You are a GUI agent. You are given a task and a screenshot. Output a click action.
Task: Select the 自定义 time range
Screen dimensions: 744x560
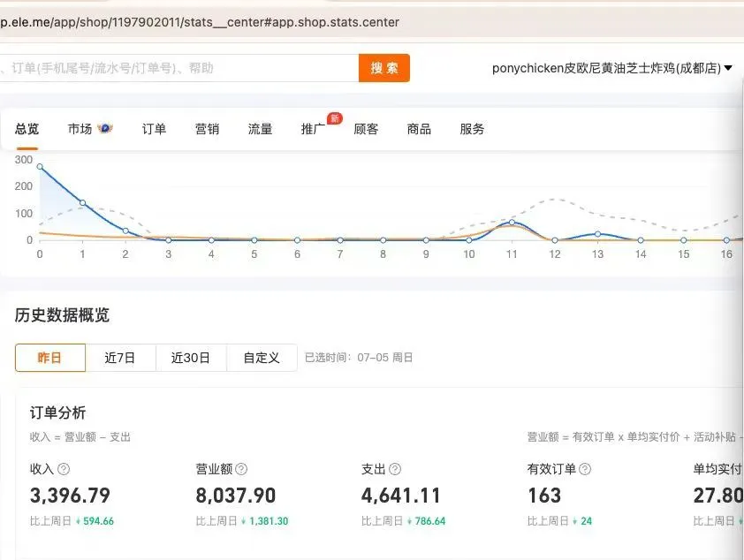pyautogui.click(x=262, y=358)
